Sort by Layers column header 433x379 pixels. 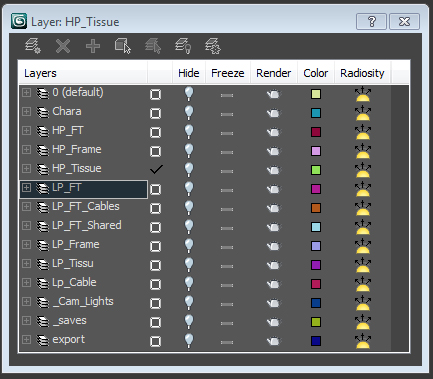click(x=83, y=73)
